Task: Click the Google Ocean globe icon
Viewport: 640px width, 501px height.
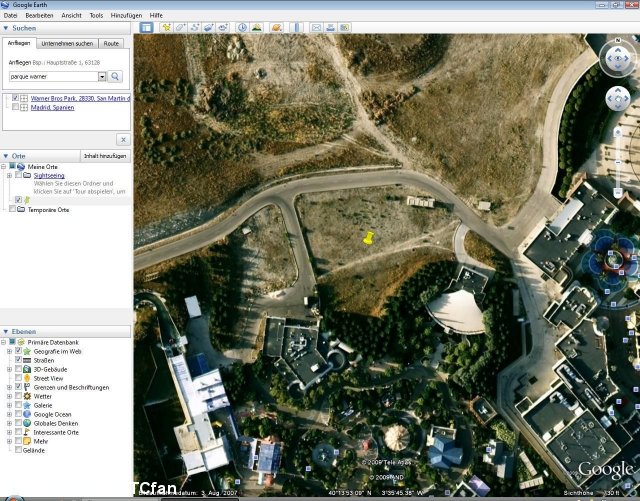Action: click(x=27, y=414)
